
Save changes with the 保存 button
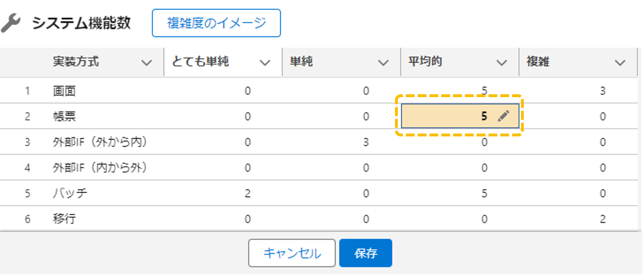366,253
